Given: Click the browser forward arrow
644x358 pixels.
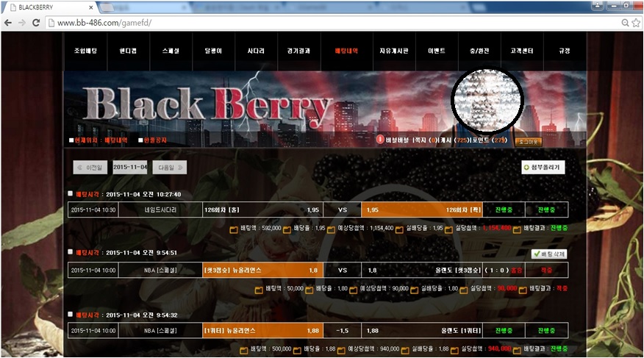Looking at the screenshot, I should pos(22,23).
